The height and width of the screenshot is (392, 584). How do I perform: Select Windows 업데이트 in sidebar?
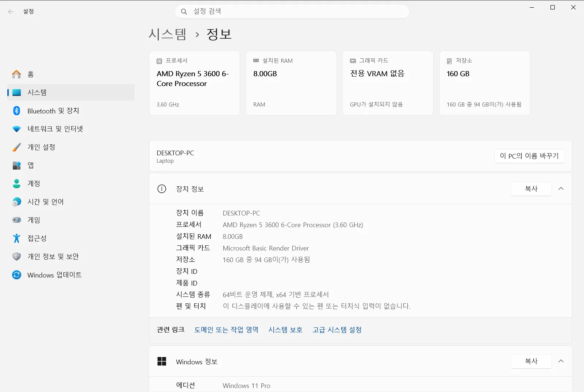[71, 275]
